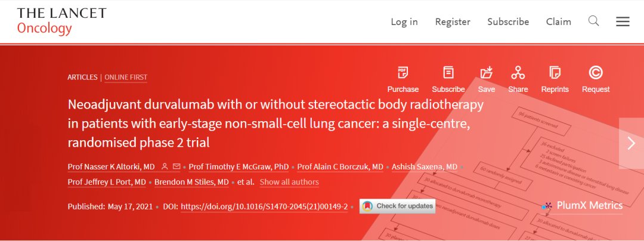644x241 pixels.
Task: Open the search magnifier icon
Action: (x=594, y=21)
